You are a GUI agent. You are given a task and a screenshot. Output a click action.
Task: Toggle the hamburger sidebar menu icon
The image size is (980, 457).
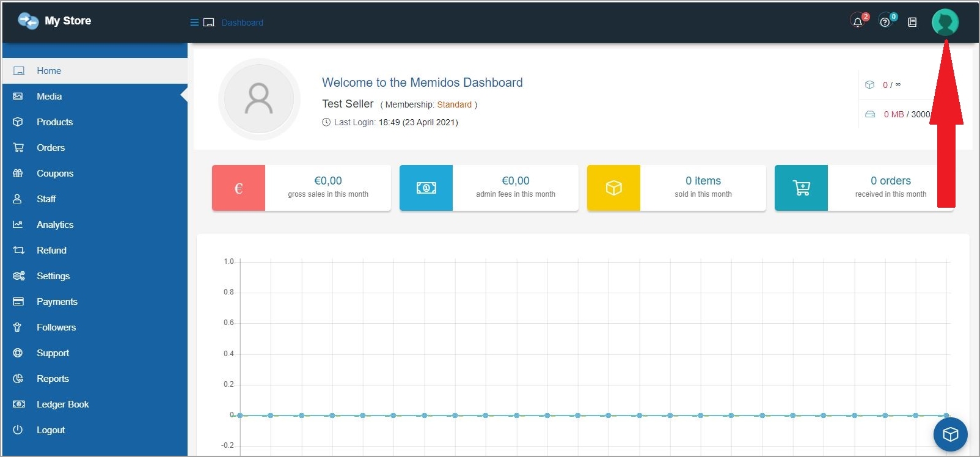point(194,23)
